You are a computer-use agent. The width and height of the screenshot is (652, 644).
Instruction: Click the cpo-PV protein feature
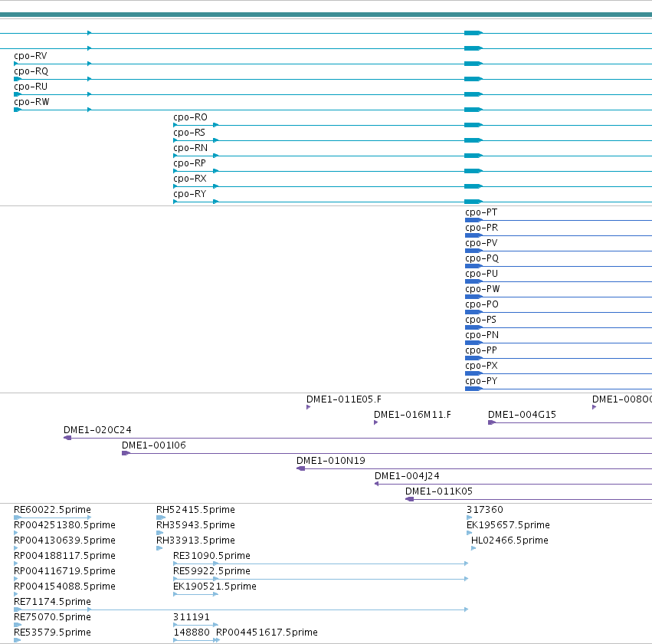click(x=558, y=251)
